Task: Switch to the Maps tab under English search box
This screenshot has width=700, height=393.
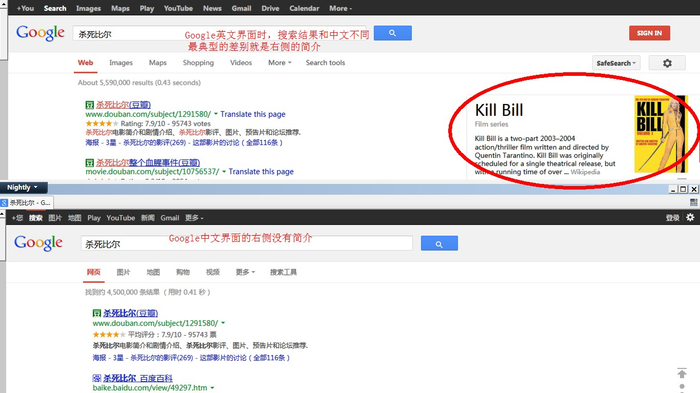Action: 158,63
